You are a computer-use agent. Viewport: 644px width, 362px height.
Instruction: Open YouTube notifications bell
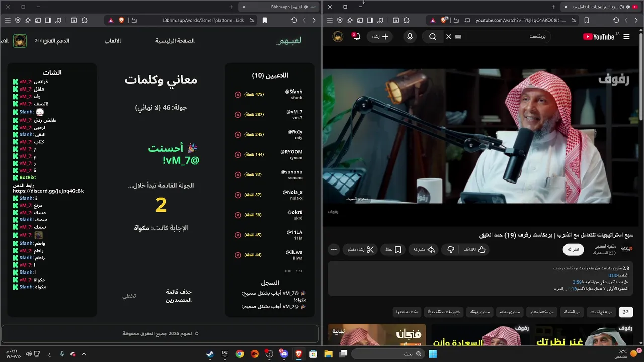(x=356, y=36)
